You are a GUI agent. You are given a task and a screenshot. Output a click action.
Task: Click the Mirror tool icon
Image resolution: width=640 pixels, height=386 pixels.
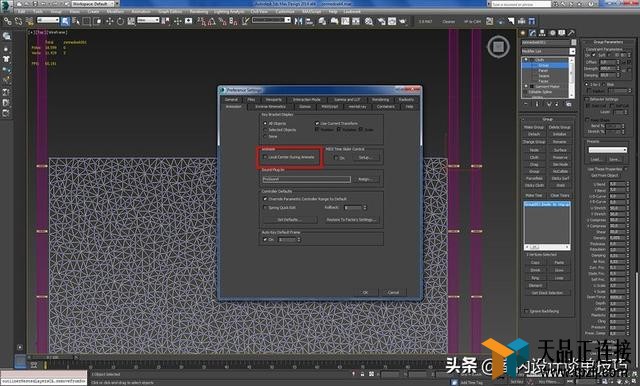click(298, 21)
